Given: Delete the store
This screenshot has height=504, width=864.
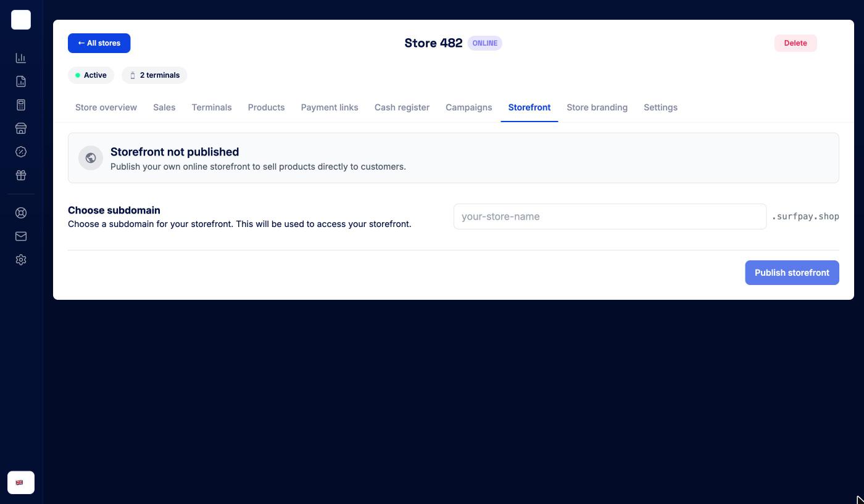Looking at the screenshot, I should coord(795,43).
